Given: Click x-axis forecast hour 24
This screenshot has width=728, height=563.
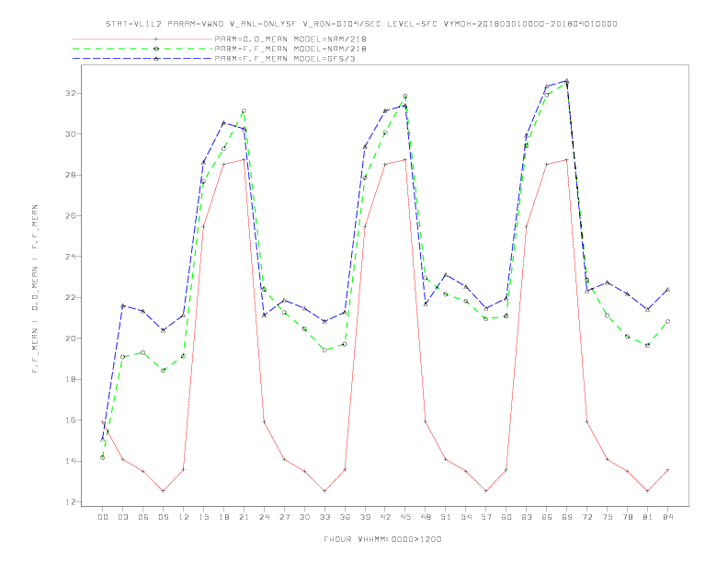Looking at the screenshot, I should click(264, 517).
